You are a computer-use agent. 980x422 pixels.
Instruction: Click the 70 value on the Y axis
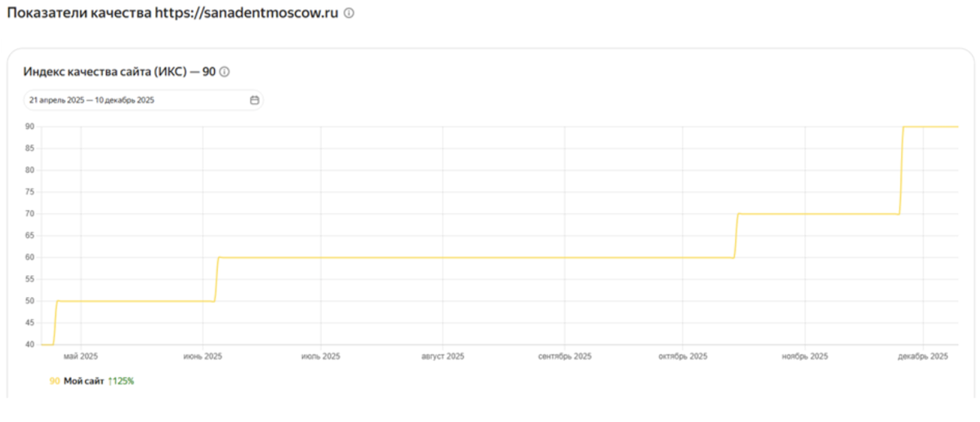tap(29, 214)
